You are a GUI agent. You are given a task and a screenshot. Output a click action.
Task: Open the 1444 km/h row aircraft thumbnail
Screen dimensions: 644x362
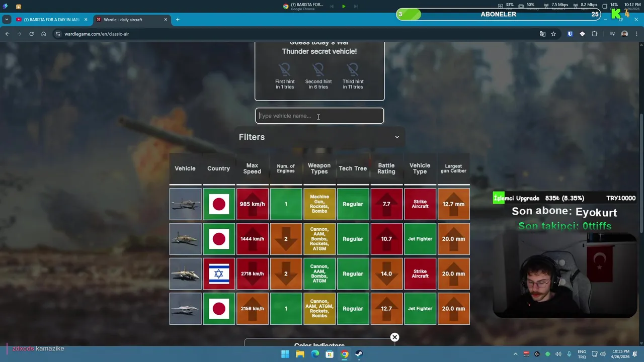[185, 239]
